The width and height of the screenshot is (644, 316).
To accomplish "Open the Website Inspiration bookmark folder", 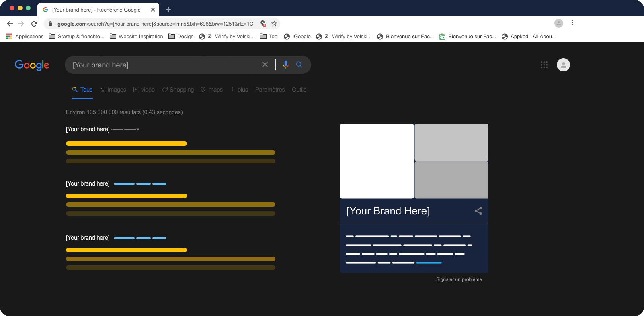I will coord(136,36).
